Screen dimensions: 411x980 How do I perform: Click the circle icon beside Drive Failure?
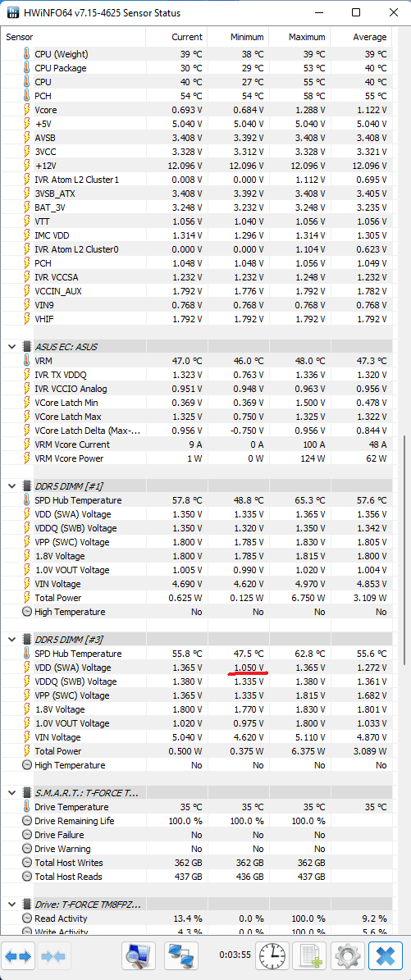click(x=27, y=835)
